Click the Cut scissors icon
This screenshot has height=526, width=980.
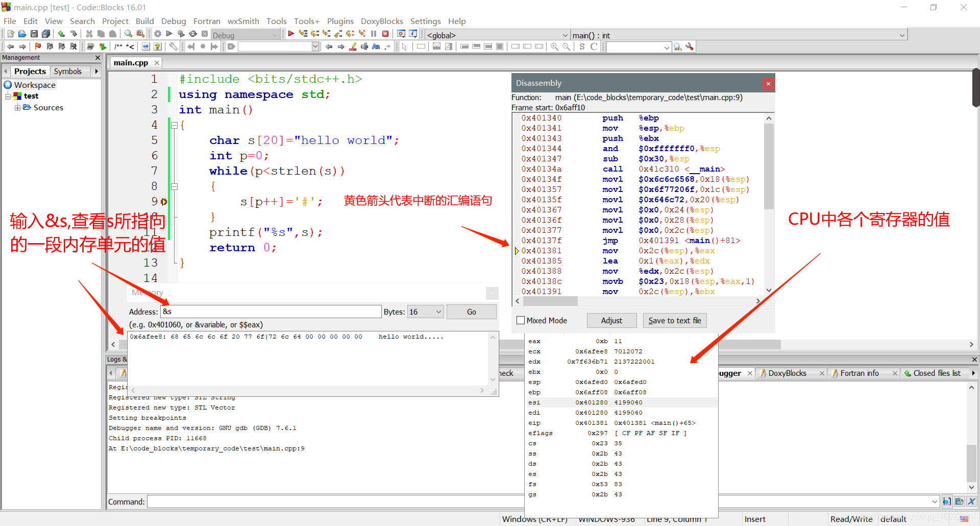pos(89,34)
